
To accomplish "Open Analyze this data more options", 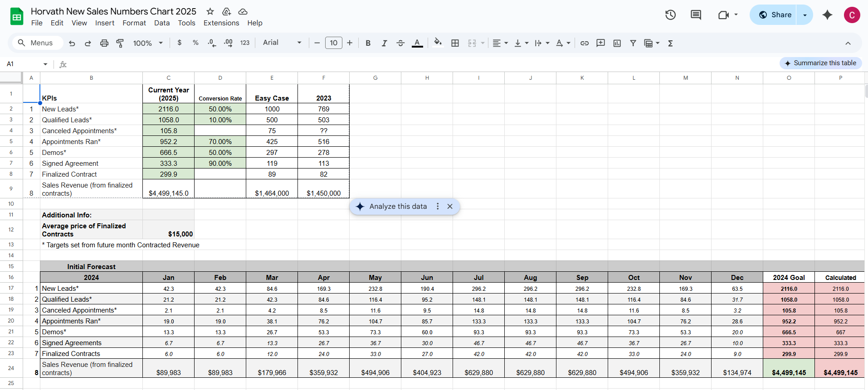I will coord(438,207).
